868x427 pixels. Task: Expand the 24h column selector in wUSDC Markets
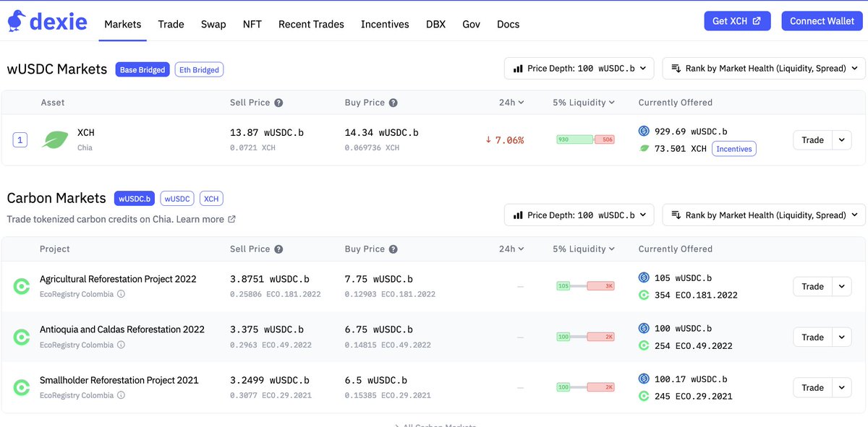coord(511,103)
